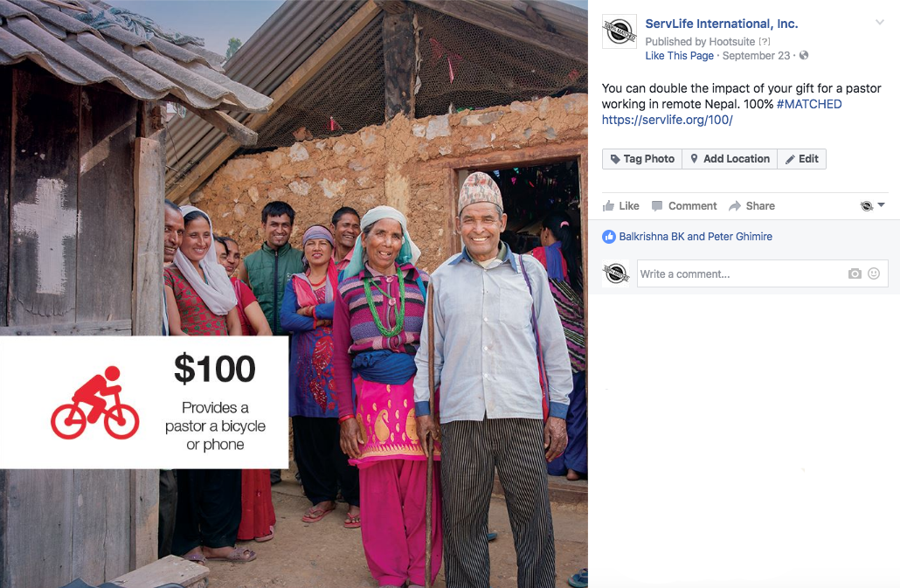The width and height of the screenshot is (900, 588).
Task: Click the Tag Photo button
Action: tap(642, 159)
